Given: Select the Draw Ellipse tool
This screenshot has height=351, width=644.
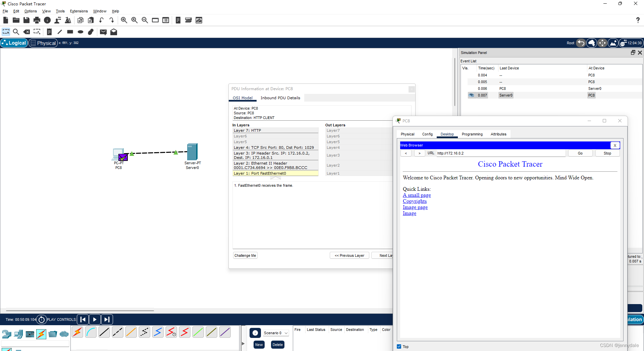Looking at the screenshot, I should click(80, 32).
